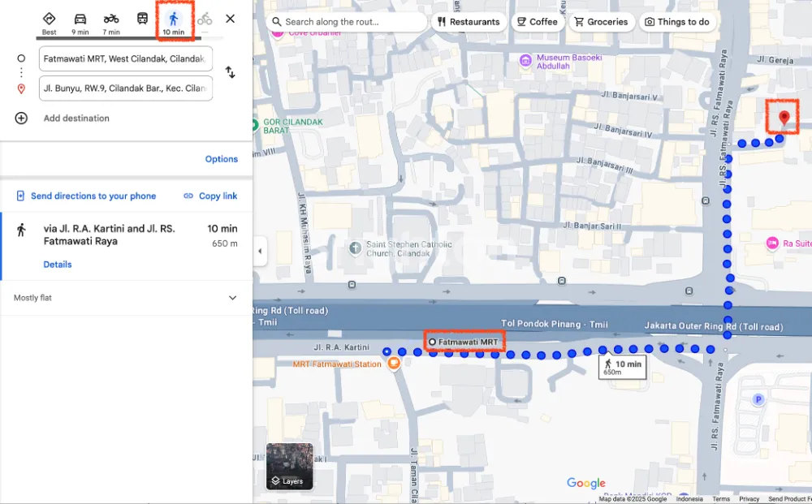Collapse the side panel arrow
The height and width of the screenshot is (504, 812).
click(260, 252)
